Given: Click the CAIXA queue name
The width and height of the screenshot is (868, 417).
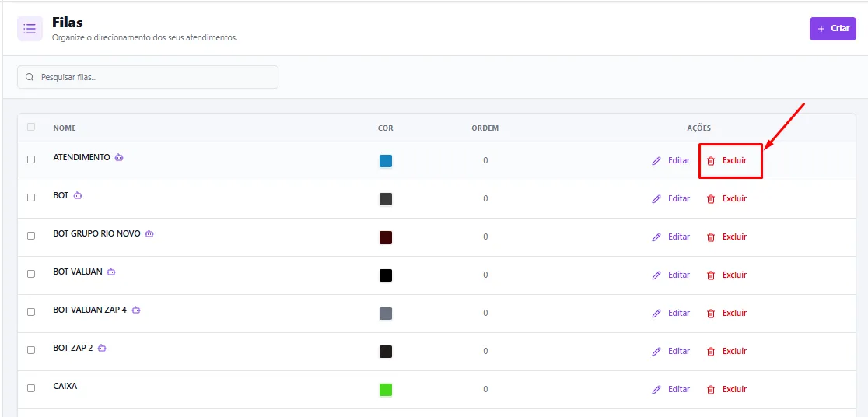Looking at the screenshot, I should click(x=65, y=386).
